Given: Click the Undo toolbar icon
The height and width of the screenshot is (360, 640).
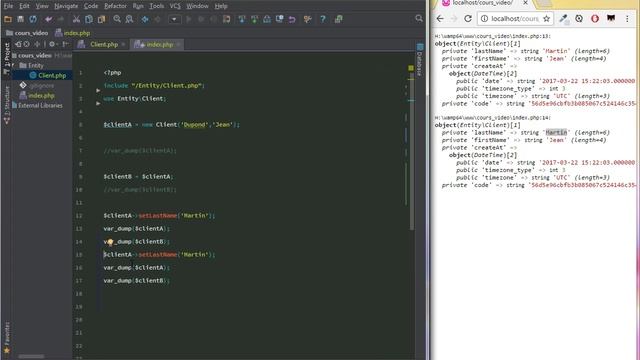Looking at the screenshot, I should coord(49,19).
